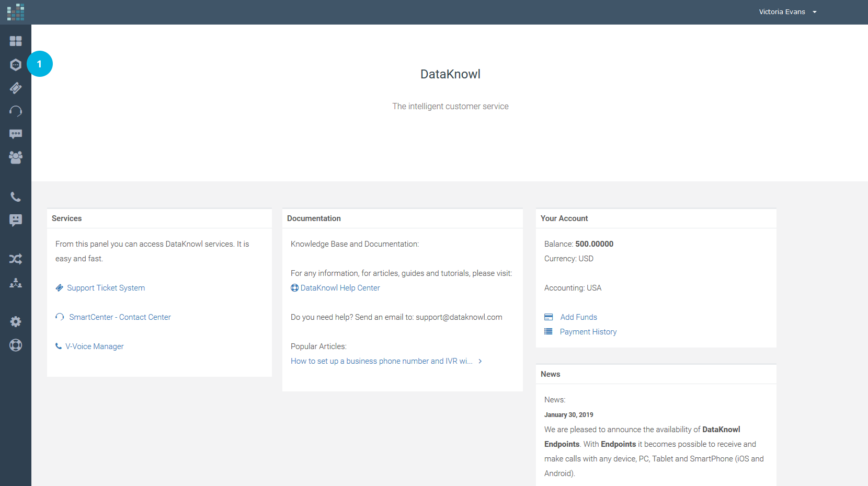Click 'The intelligent customer service' tagline
Viewport: 868px width, 486px height.
(x=450, y=107)
